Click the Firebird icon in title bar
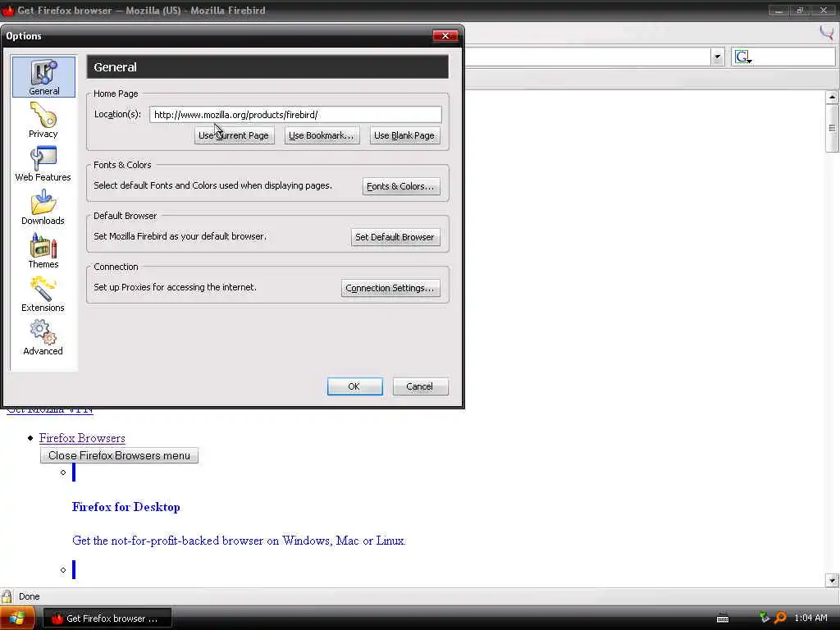The height and width of the screenshot is (630, 840). click(8, 10)
